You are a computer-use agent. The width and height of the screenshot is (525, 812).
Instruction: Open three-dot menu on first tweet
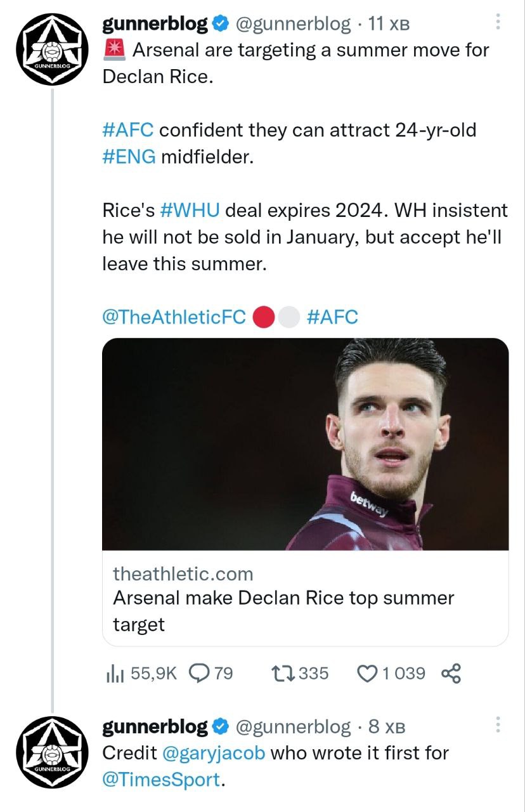click(x=498, y=23)
